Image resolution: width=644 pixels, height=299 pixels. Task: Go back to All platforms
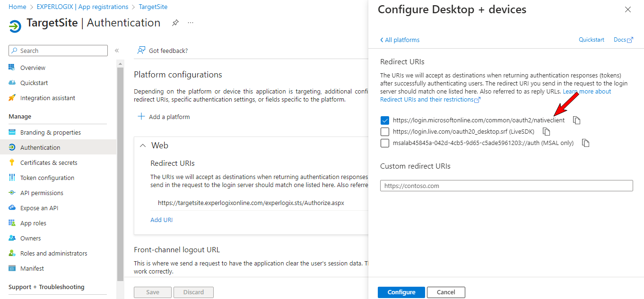pyautogui.click(x=400, y=40)
